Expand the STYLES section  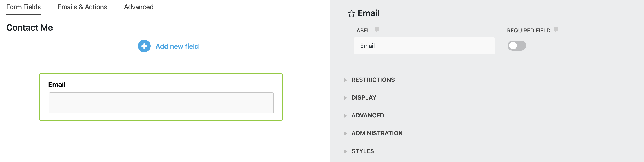click(x=362, y=151)
